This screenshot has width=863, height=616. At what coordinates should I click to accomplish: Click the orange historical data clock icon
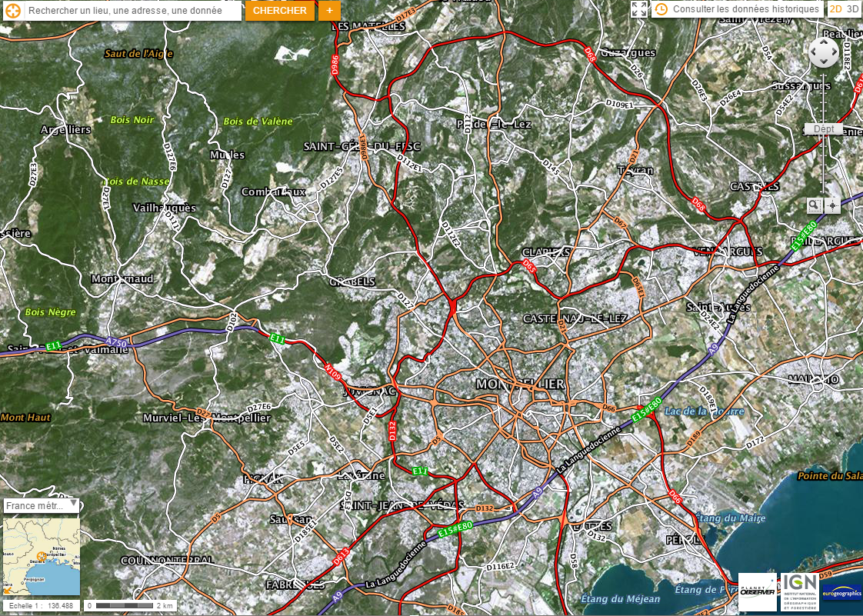[661, 9]
